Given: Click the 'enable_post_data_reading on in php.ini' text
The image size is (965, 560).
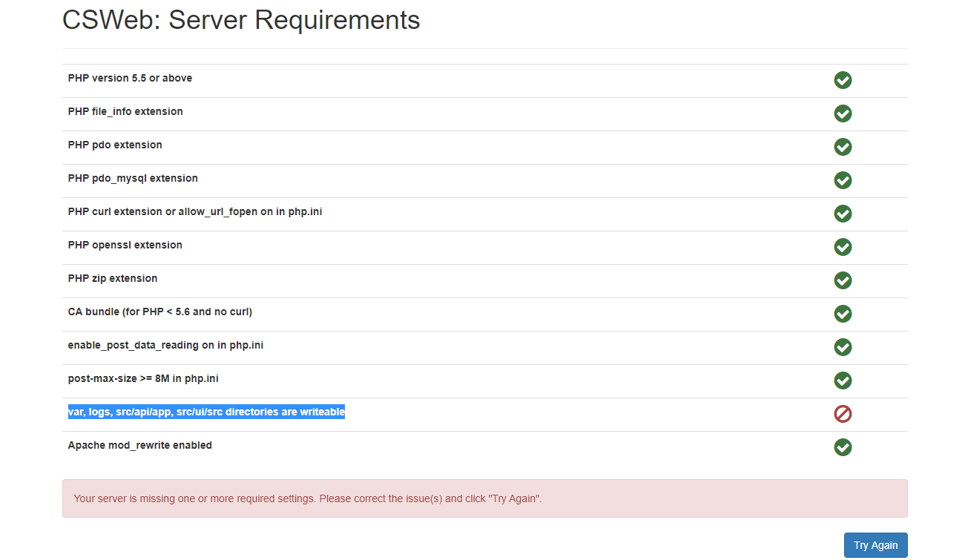Looking at the screenshot, I should [x=165, y=345].
